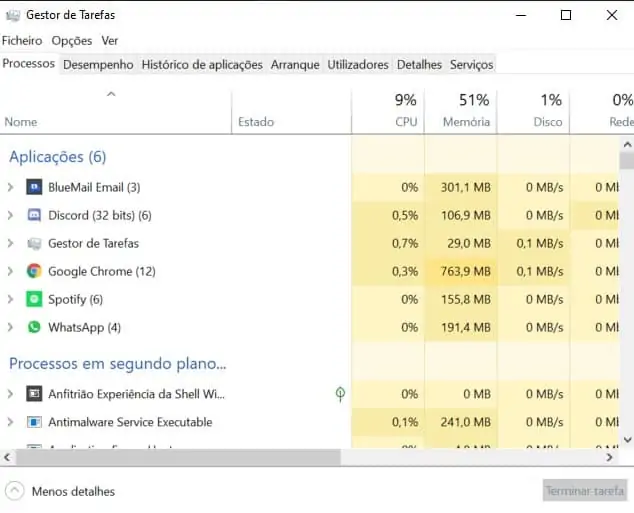Viewport: 634px width, 513px height.
Task: Click the Gestor de Tarefas process icon
Action: coord(34,243)
